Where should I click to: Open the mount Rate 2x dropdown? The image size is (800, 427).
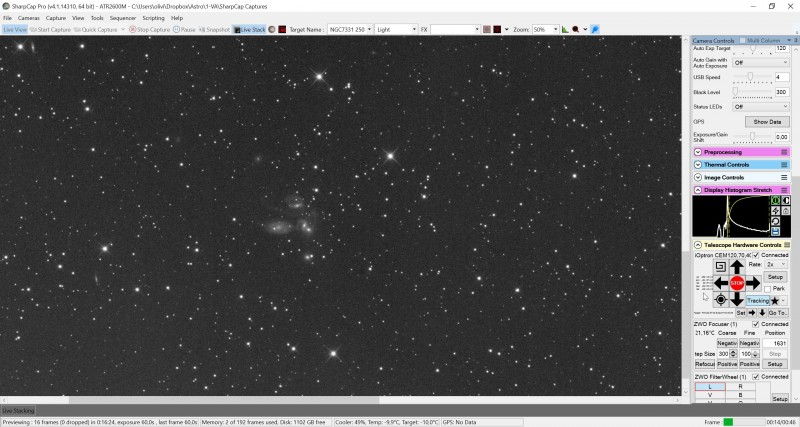(776, 264)
